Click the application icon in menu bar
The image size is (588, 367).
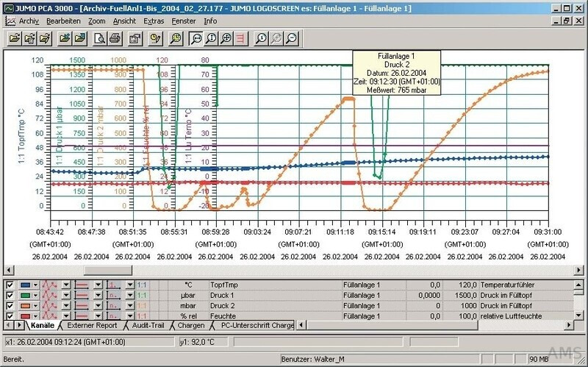[x=10, y=21]
